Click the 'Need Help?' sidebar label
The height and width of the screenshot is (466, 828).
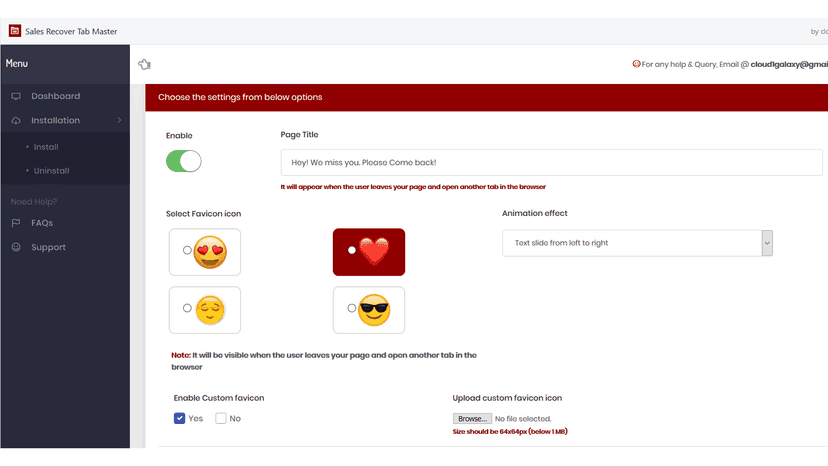click(x=33, y=202)
